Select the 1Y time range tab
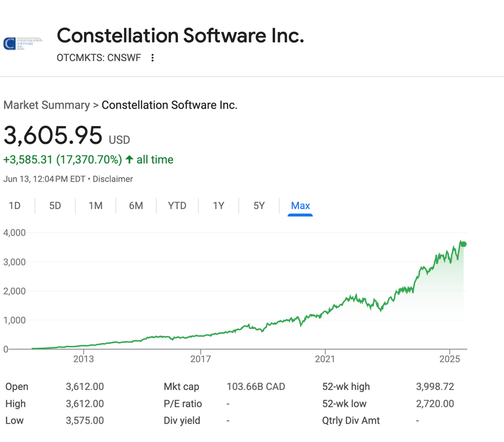The height and width of the screenshot is (442, 504). 218,206
